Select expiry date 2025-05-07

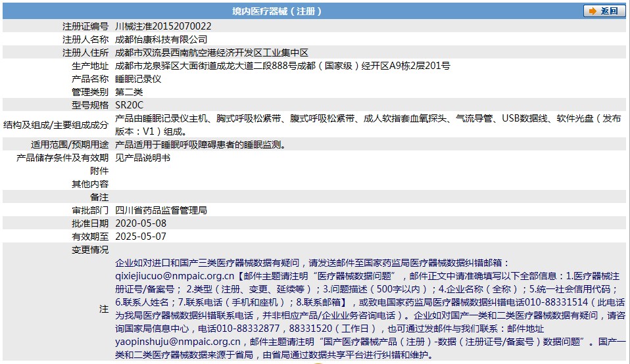coord(141,237)
